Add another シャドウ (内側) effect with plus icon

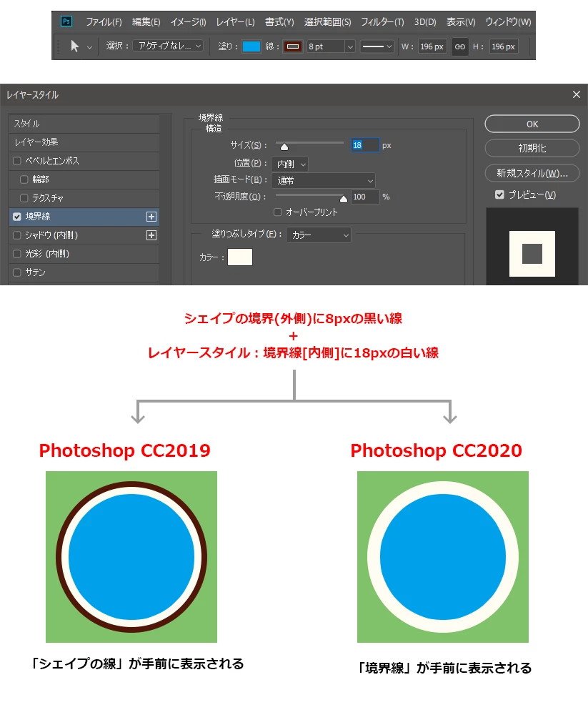point(151,235)
